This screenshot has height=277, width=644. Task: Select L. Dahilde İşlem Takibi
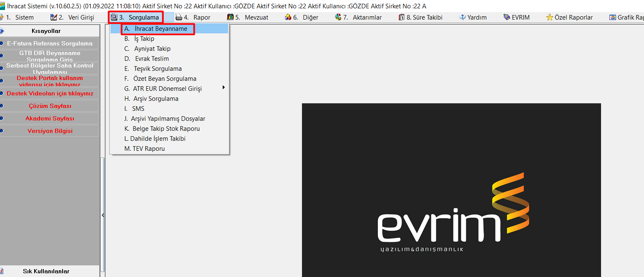pos(169,139)
